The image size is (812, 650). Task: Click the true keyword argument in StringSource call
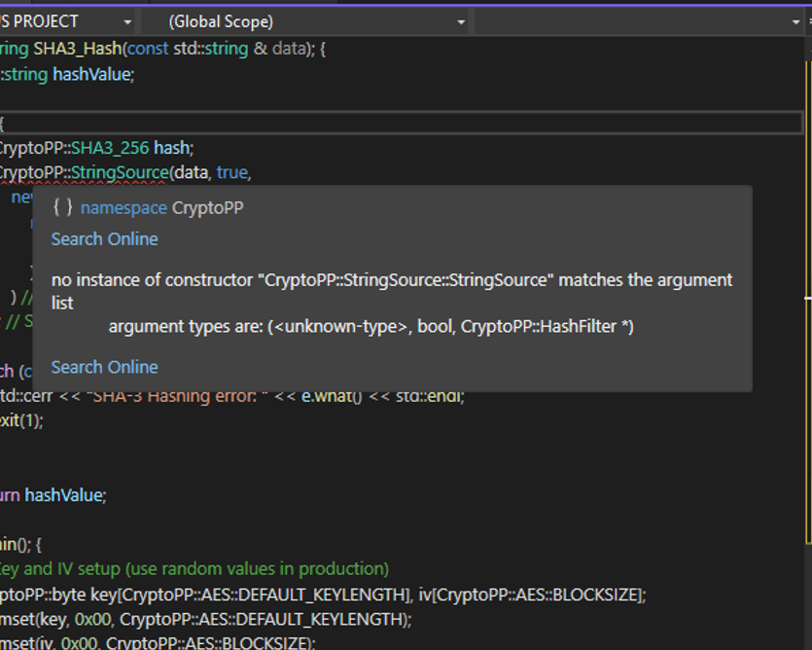click(230, 171)
